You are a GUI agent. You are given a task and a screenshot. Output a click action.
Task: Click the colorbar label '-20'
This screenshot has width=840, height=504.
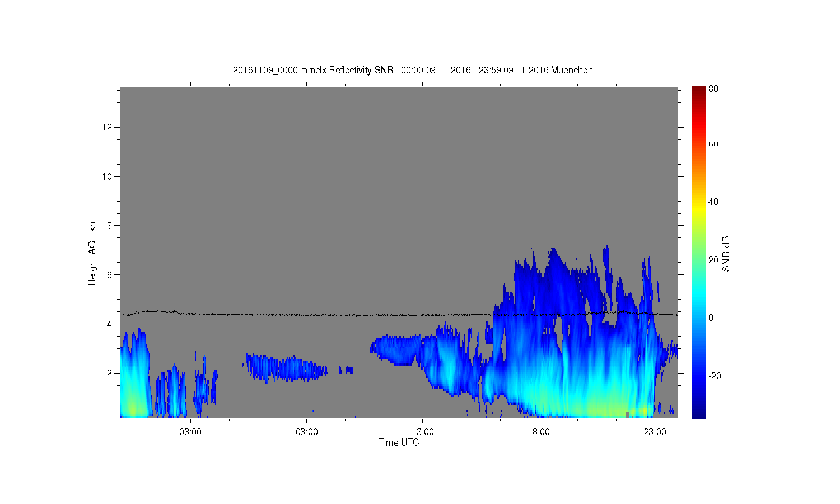[715, 376]
